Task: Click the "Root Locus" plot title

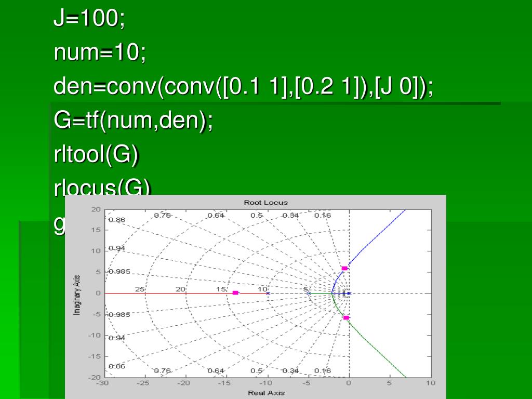Action: pyautogui.click(x=265, y=203)
